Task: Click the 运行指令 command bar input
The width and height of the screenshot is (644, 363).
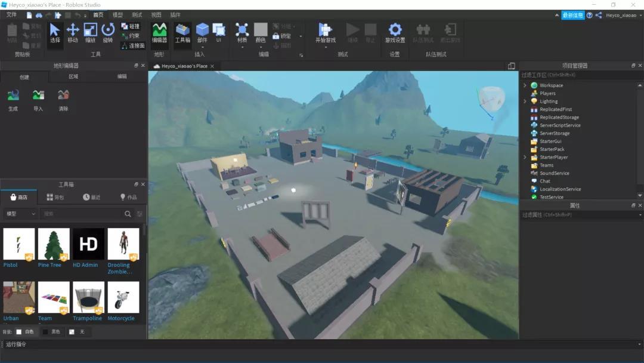Action: pyautogui.click(x=322, y=344)
